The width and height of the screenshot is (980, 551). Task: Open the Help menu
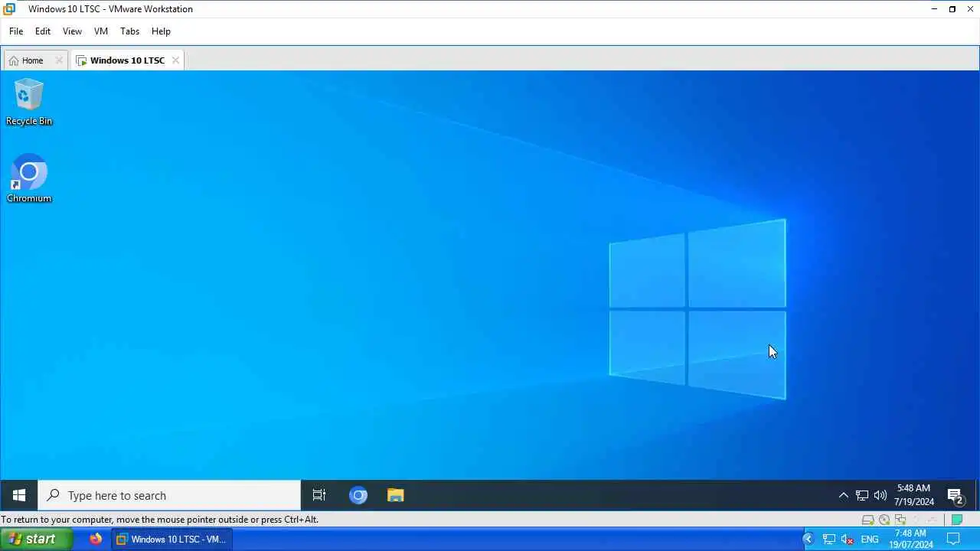pyautogui.click(x=161, y=31)
